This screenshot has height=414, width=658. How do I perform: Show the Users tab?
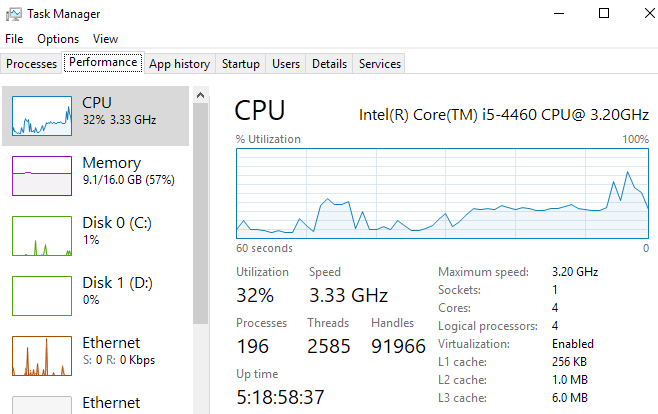pos(286,64)
